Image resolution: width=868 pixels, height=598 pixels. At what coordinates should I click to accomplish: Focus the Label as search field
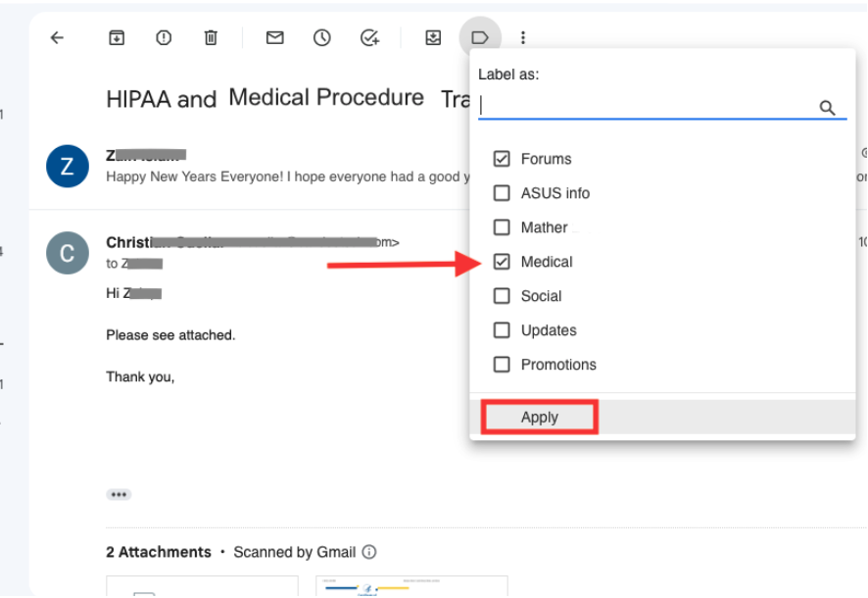tap(648, 106)
